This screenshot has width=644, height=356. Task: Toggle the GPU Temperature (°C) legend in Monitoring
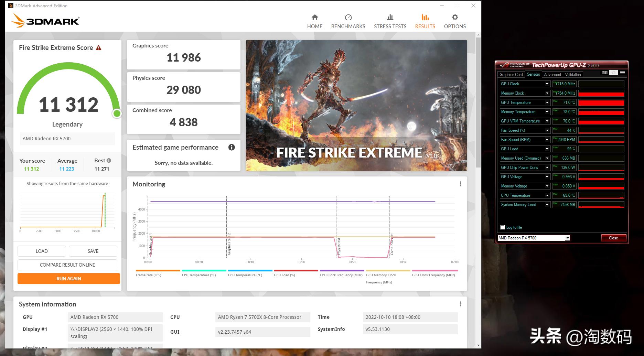pyautogui.click(x=245, y=275)
